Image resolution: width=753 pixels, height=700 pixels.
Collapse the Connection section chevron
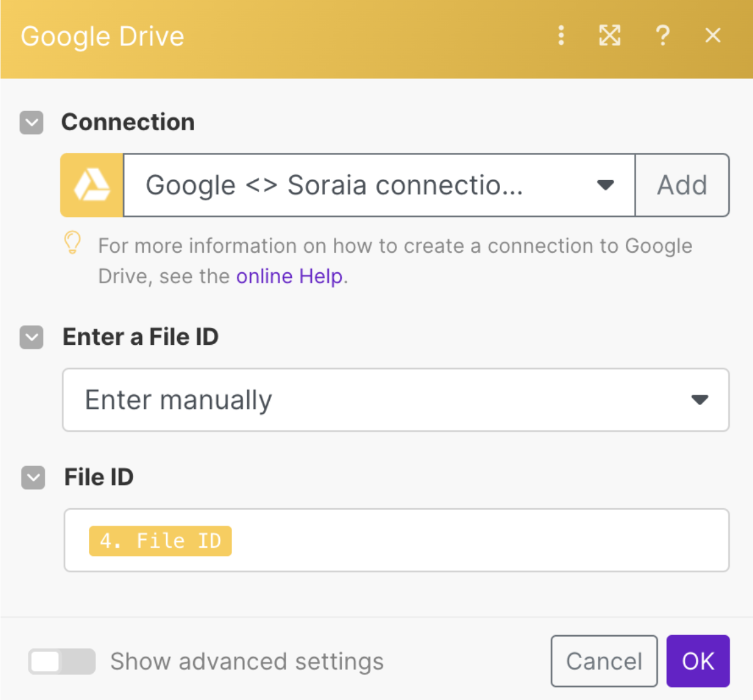(x=32, y=122)
